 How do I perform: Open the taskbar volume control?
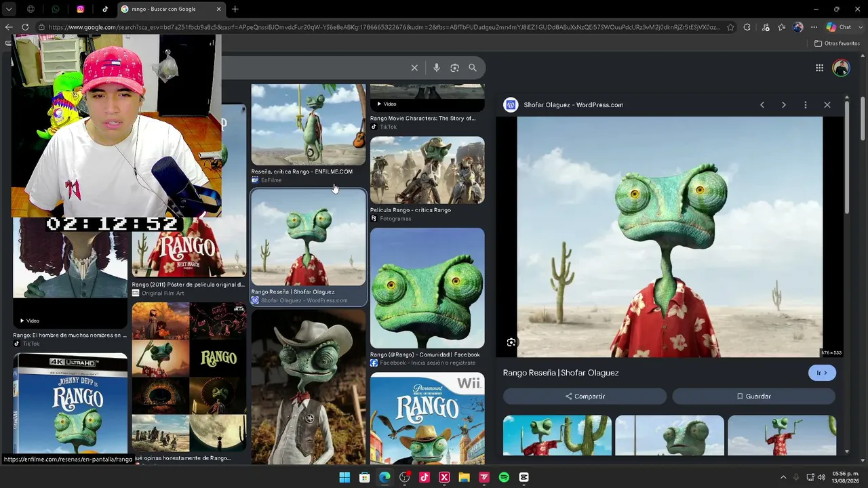click(x=821, y=478)
